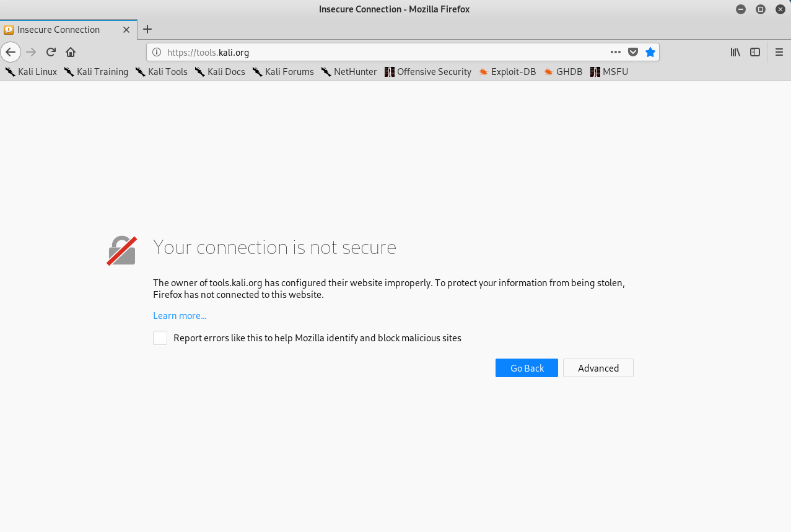Close the Insecure Connection tab
Screen dimensions: 791x532
[x=126, y=30]
